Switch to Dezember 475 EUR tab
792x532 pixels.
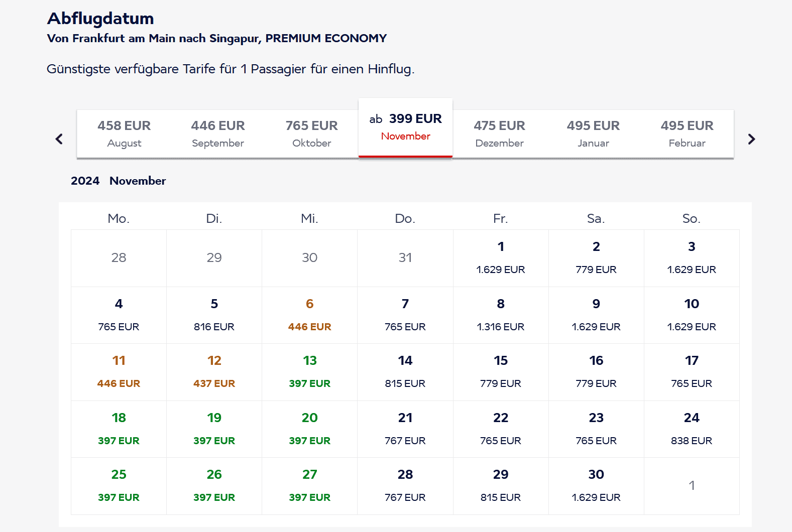click(x=499, y=134)
